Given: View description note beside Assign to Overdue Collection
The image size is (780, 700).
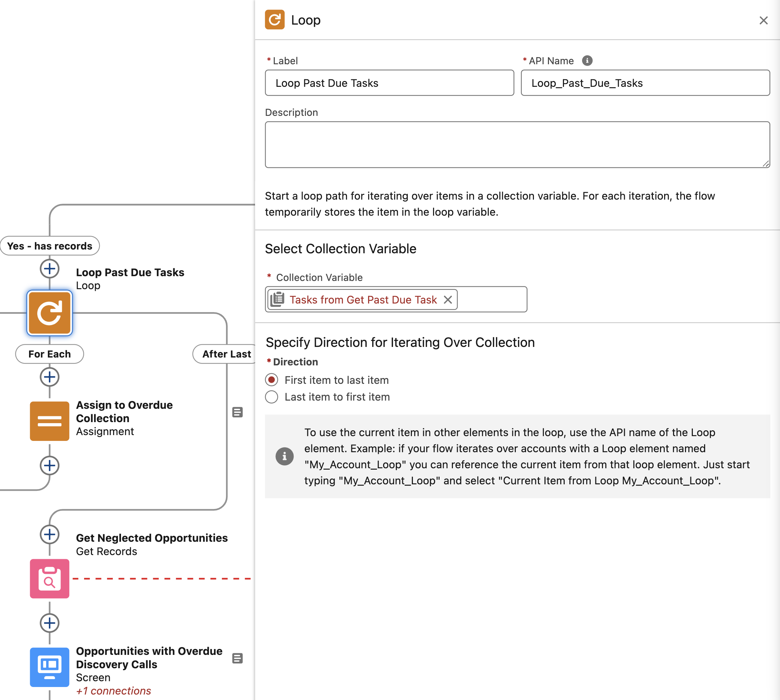Looking at the screenshot, I should (x=237, y=412).
